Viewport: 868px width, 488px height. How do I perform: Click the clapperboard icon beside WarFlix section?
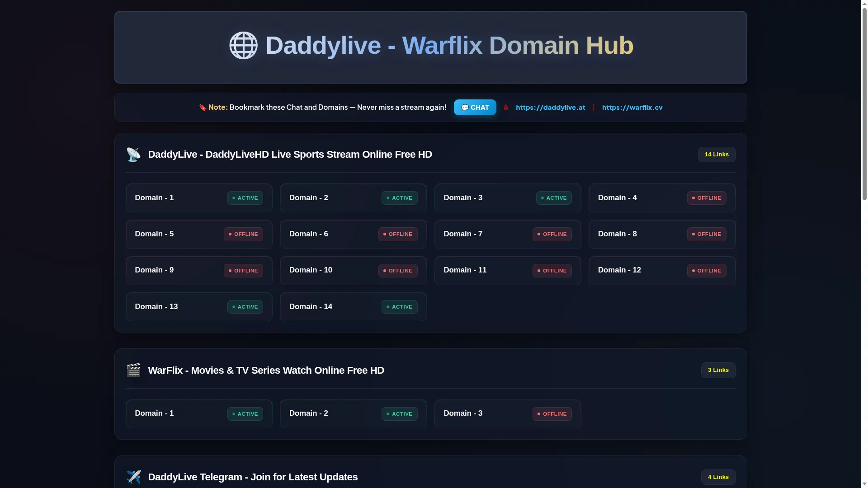point(133,371)
